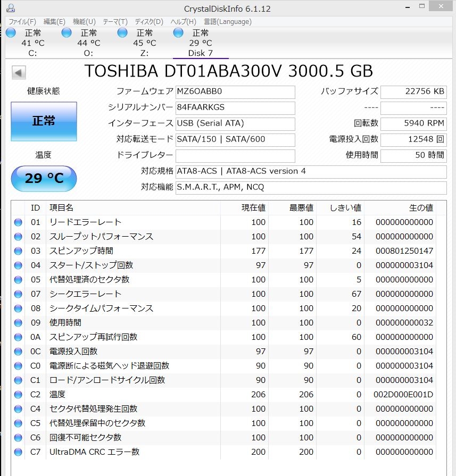
Task: Click the blue status orb for O: drive
Action: [67, 32]
